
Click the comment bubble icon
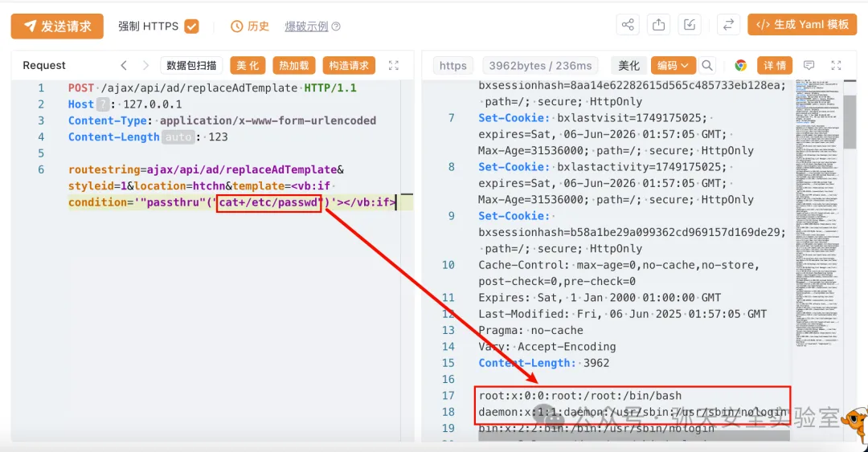click(809, 65)
